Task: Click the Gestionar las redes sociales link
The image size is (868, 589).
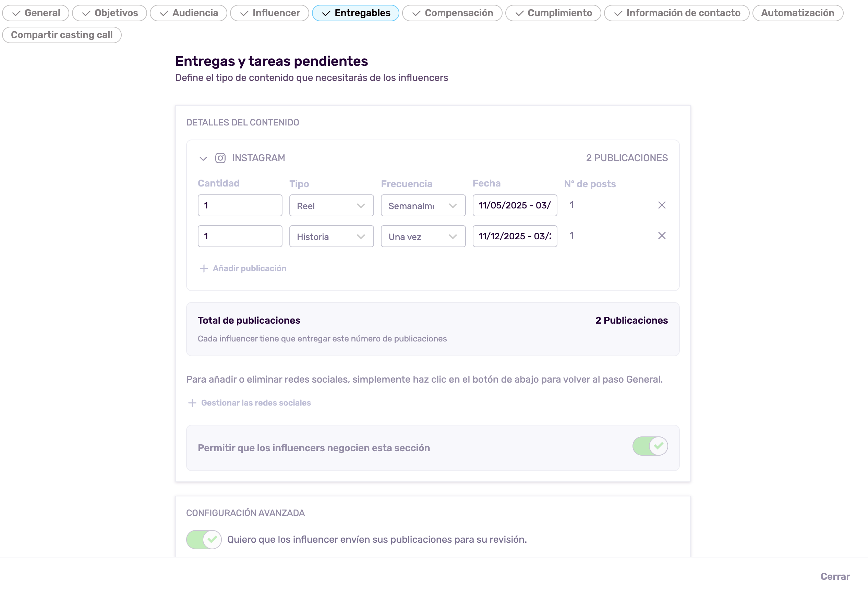Action: pyautogui.click(x=256, y=403)
